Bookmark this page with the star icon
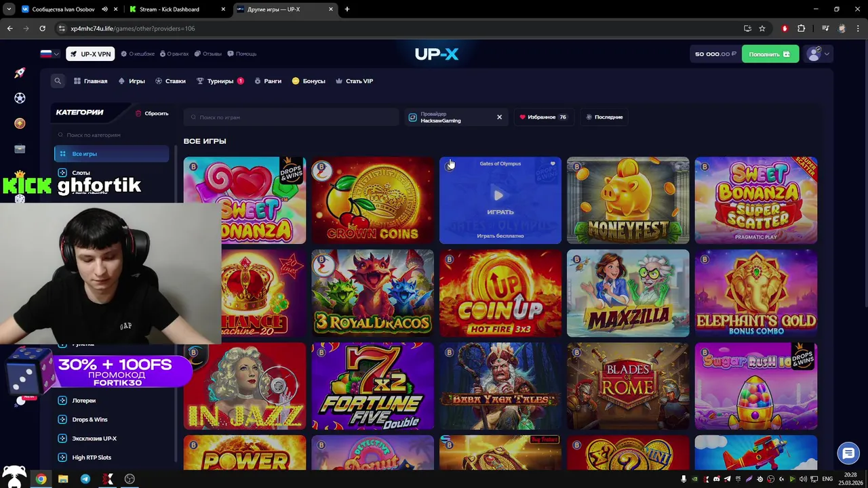868x488 pixels. click(762, 28)
